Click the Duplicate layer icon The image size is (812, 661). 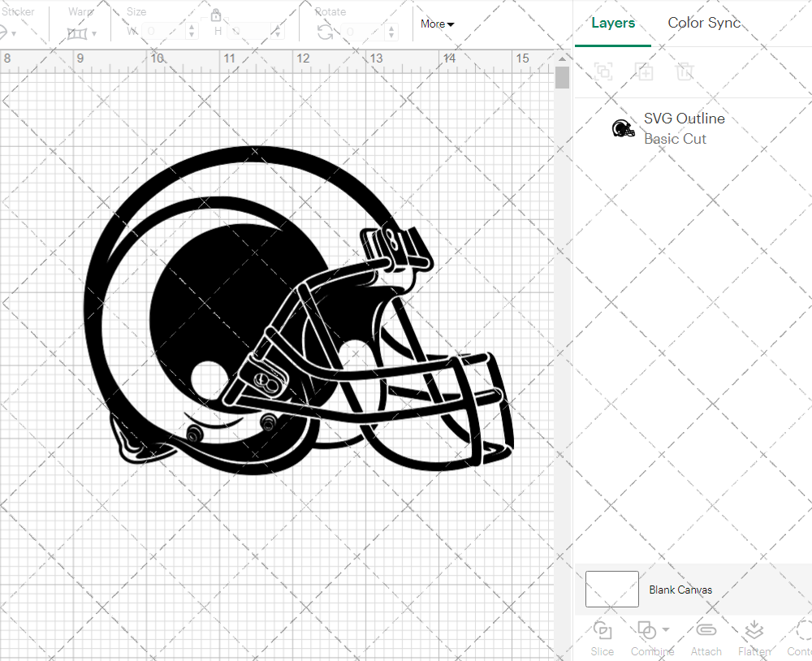(644, 71)
